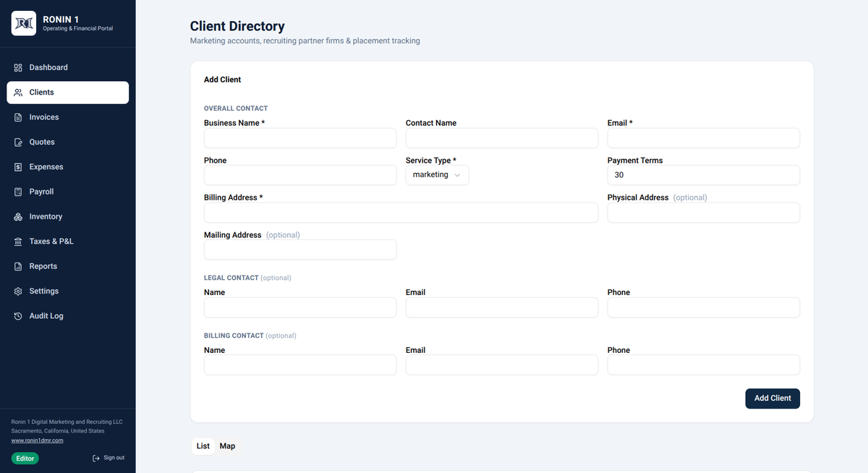Screen dimensions: 868x473
Task: Focus the overall contact Phone field
Action: coord(300,175)
